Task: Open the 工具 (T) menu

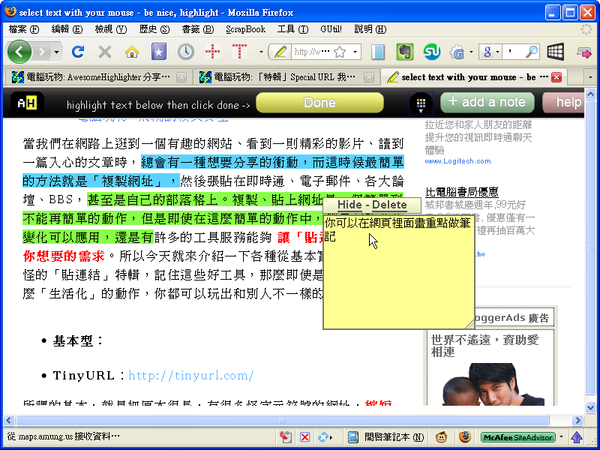Action: coord(293,29)
